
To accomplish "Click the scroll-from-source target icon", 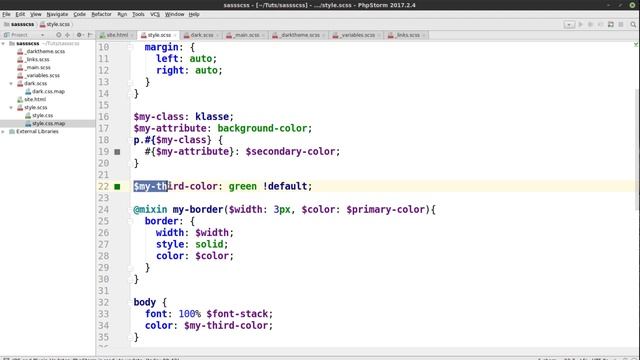I will [58, 35].
